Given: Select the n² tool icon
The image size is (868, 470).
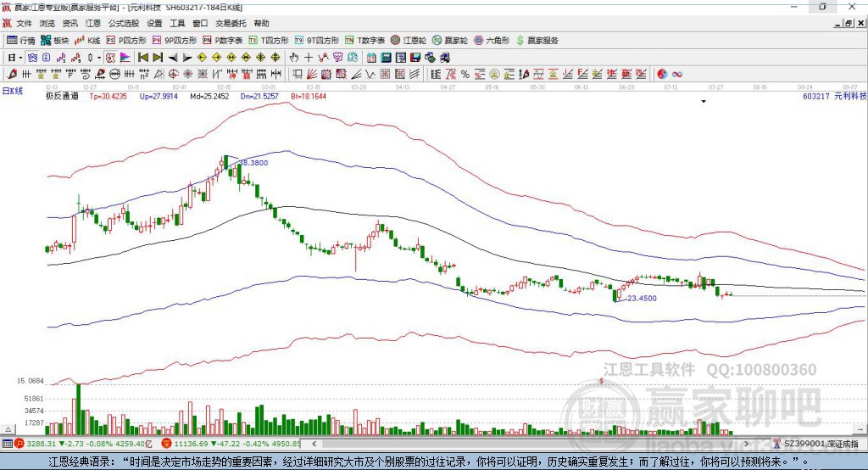Looking at the screenshot, I should click(144, 74).
